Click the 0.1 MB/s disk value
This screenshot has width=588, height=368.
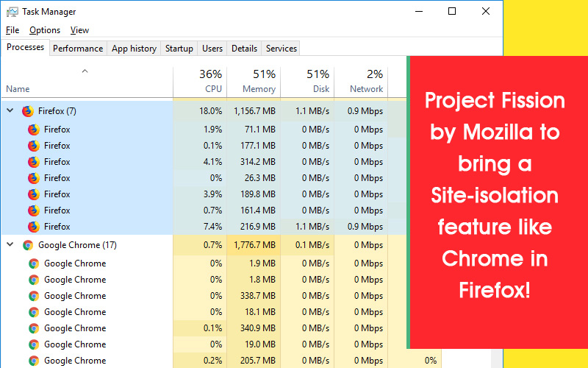pos(312,245)
